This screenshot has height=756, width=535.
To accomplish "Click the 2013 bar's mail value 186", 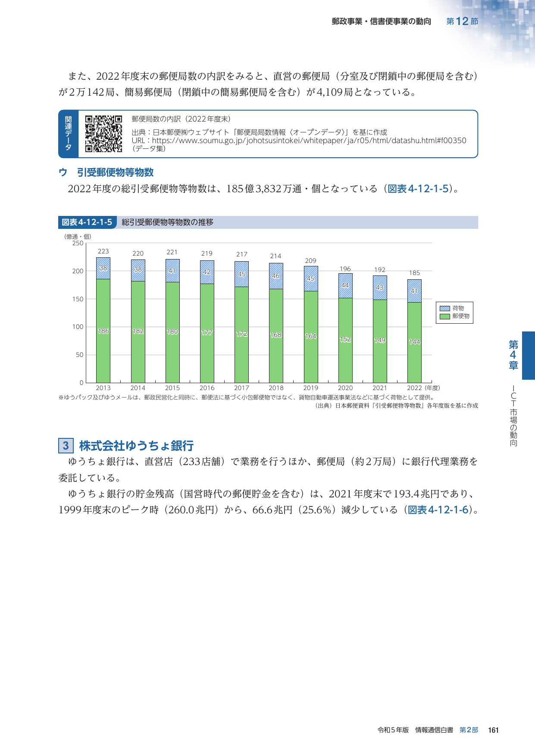I will (x=103, y=331).
